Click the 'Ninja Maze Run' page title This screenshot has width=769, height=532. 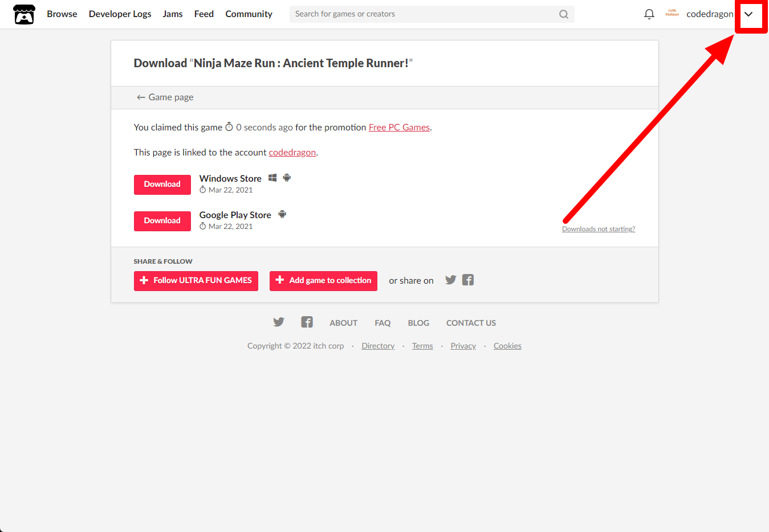273,63
